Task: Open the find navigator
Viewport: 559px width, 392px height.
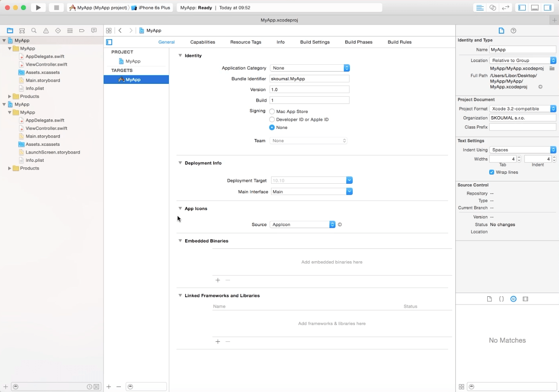Action: (34, 31)
